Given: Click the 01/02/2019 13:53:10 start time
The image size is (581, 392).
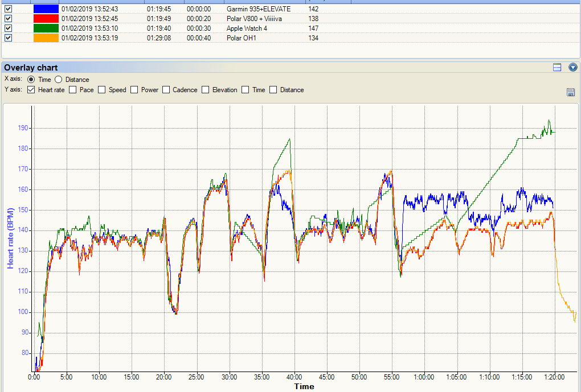Looking at the screenshot, I should [x=89, y=28].
